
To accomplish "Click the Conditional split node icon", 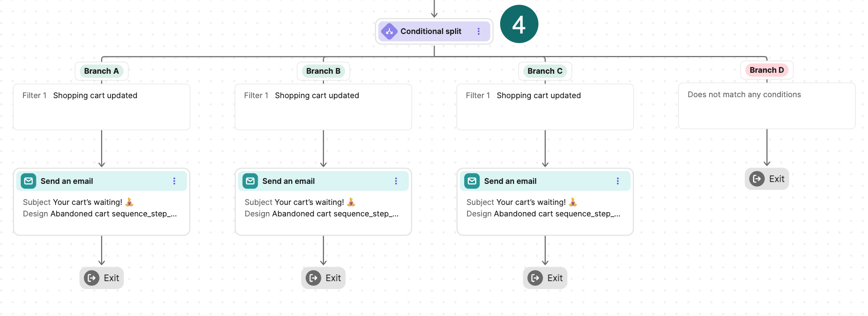I will (389, 31).
